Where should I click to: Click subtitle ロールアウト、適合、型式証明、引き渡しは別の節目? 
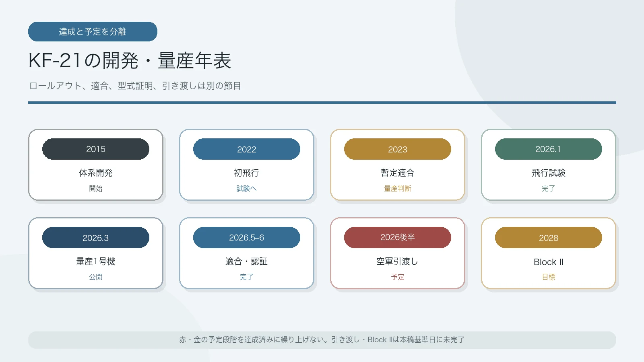pyautogui.click(x=135, y=86)
